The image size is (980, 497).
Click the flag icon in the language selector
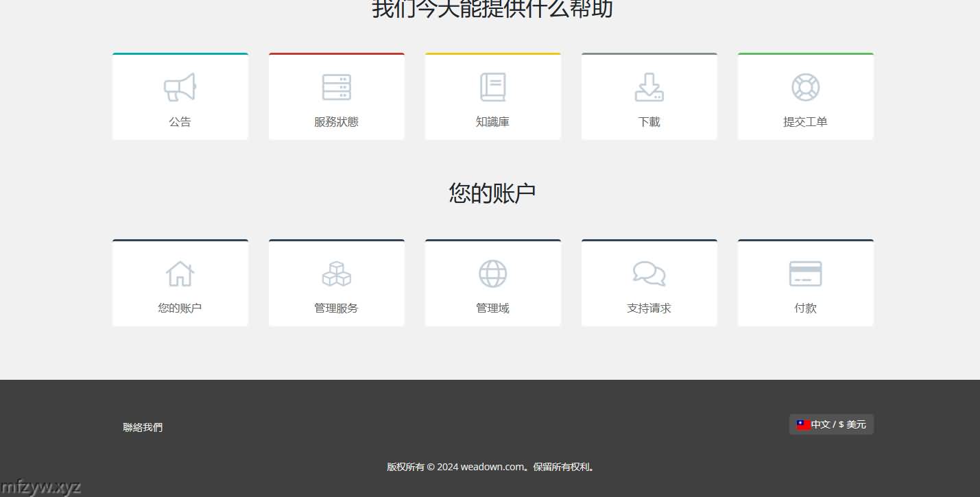(803, 425)
